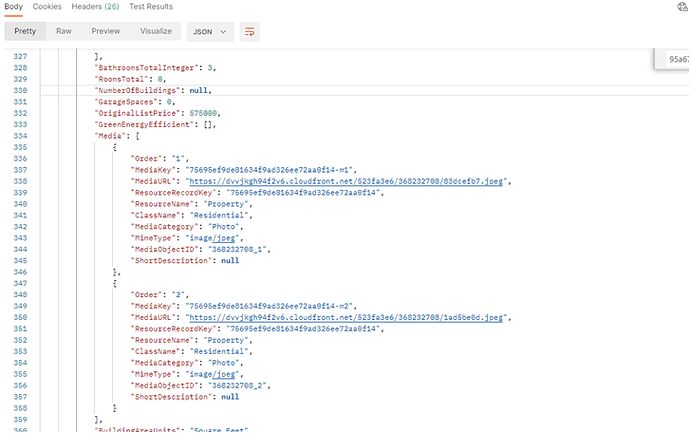Click line number 347
Viewport: 690px width, 433px height.
click(20, 283)
